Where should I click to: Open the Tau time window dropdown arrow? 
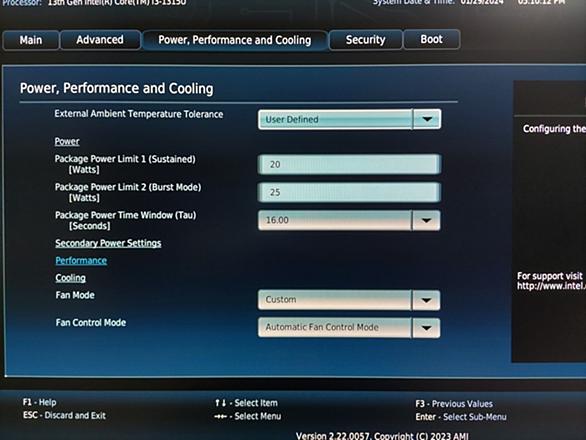[426, 220]
